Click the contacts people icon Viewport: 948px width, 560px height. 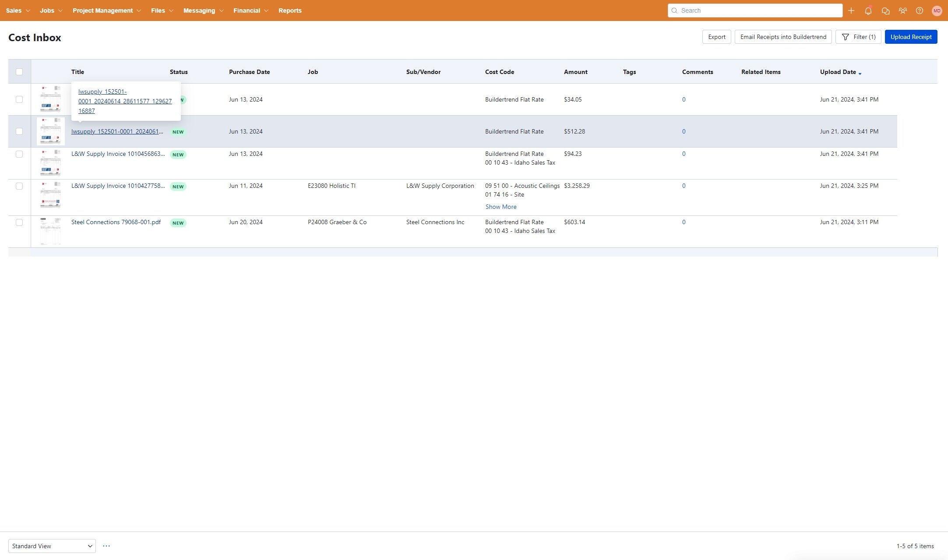pos(902,11)
